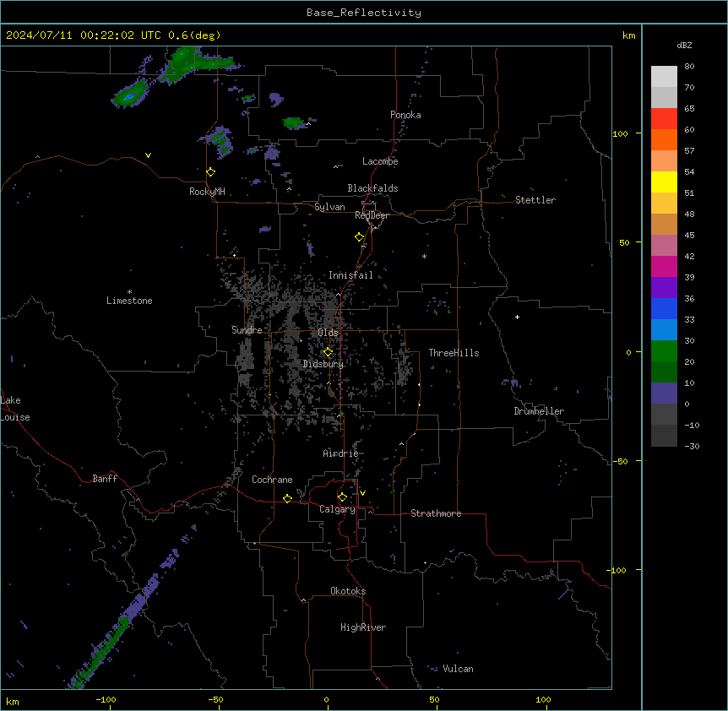
Task: Click the -30 value on dBZ legend
Action: [x=692, y=446]
